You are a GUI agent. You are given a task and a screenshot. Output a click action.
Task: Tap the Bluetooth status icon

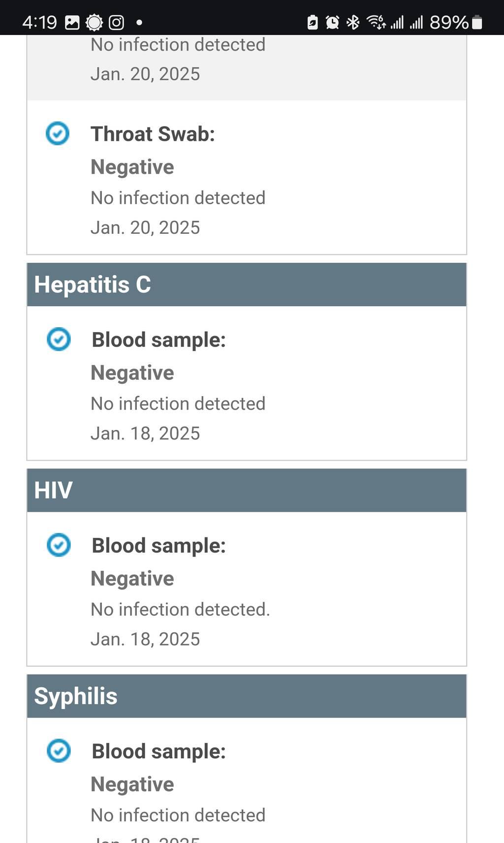coord(353,23)
